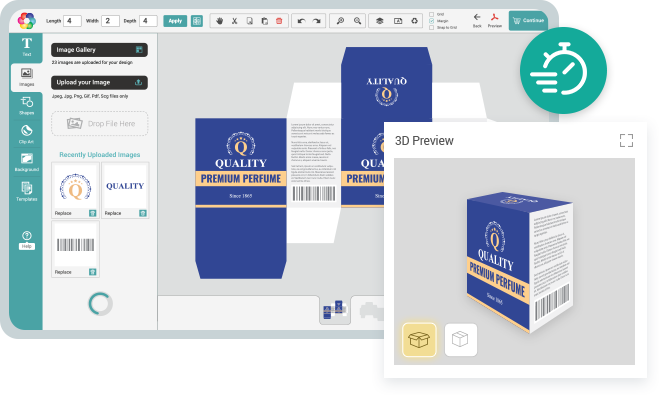Image resolution: width=659 pixels, height=395 pixels.
Task: Click the red delete trash icon
Action: pos(279,21)
